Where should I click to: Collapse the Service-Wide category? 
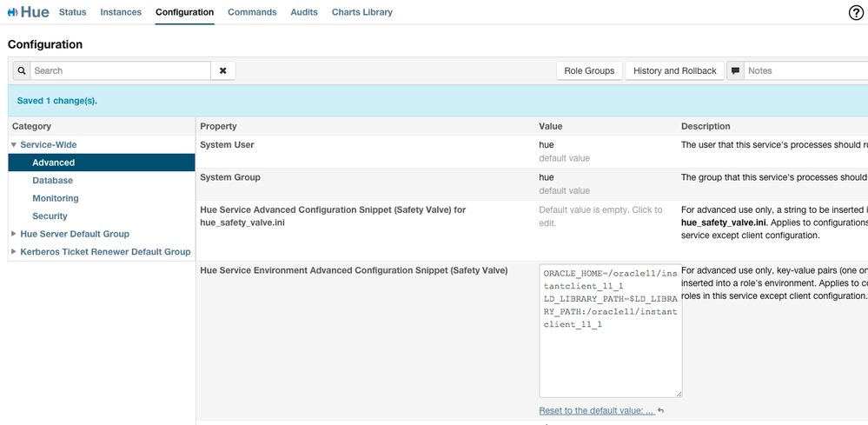click(14, 145)
